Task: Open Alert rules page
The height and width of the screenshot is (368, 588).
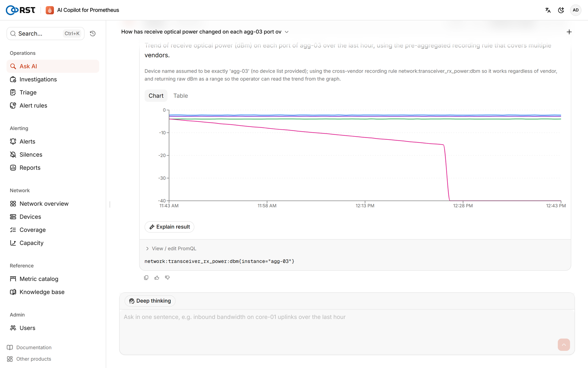Action: (x=53, y=105)
